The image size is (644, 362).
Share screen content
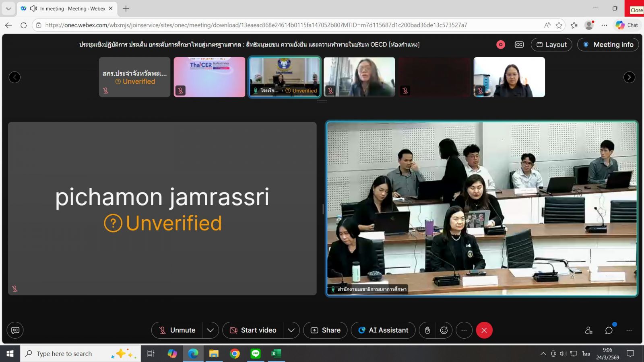point(325,330)
